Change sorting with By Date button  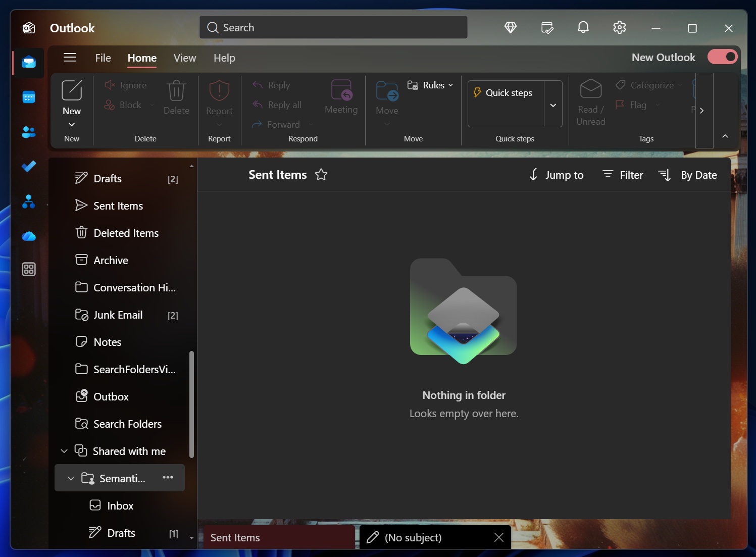pos(687,175)
